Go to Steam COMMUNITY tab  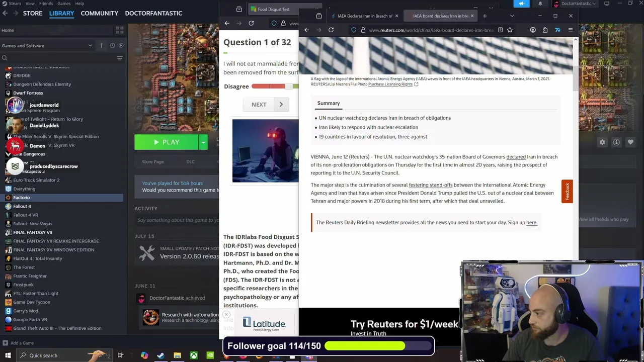[100, 13]
